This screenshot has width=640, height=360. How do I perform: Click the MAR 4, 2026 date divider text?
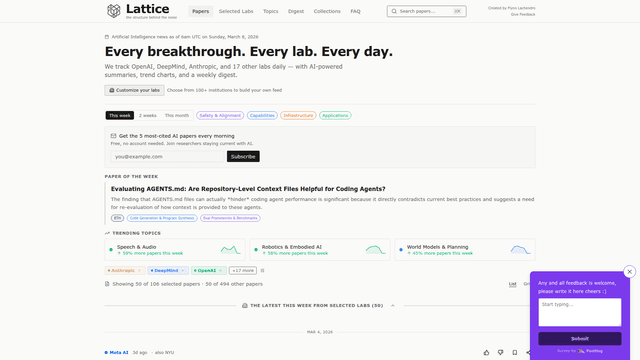(320, 332)
